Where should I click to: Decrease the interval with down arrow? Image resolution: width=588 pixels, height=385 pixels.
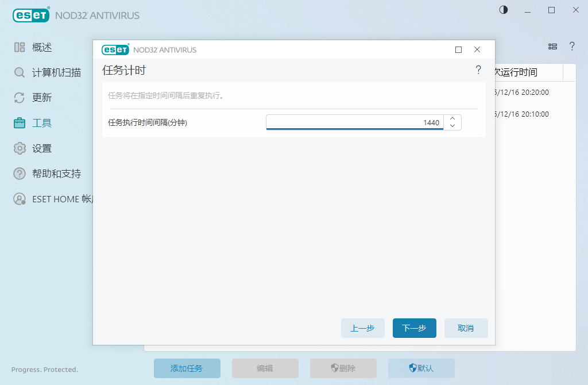pyautogui.click(x=452, y=126)
